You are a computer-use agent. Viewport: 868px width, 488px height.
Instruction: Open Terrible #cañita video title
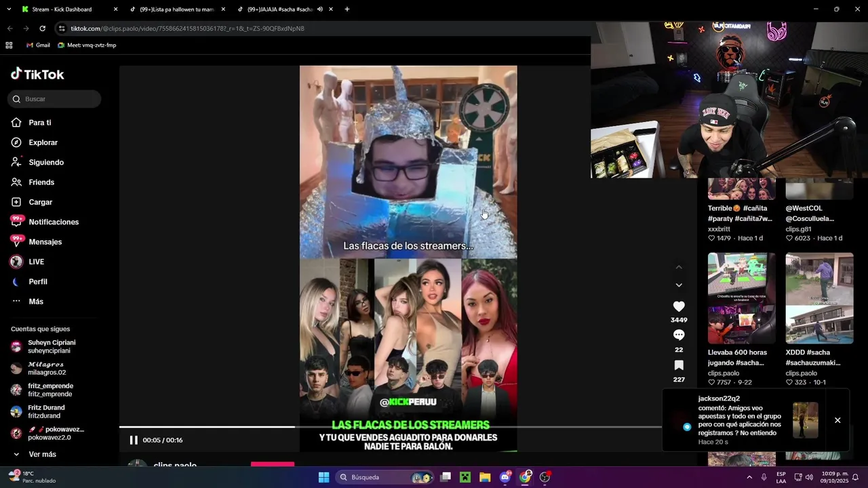(740, 213)
